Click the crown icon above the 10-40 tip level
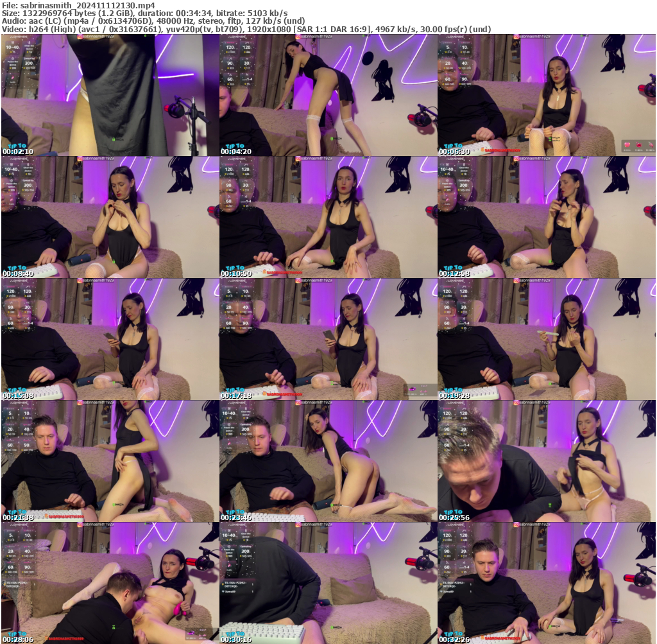 click(x=12, y=42)
